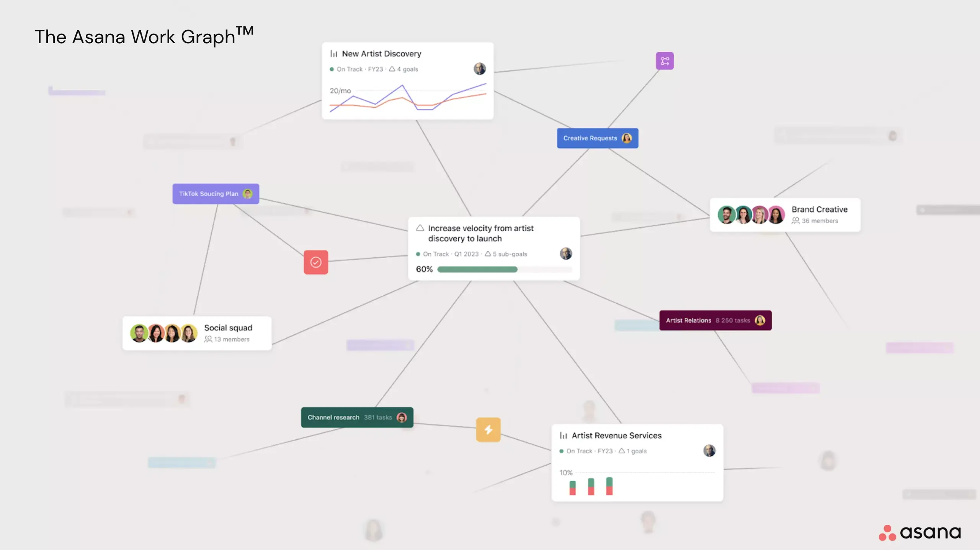The height and width of the screenshot is (550, 980).
Task: Select the purple connection/integration icon top-right
Action: coord(665,61)
